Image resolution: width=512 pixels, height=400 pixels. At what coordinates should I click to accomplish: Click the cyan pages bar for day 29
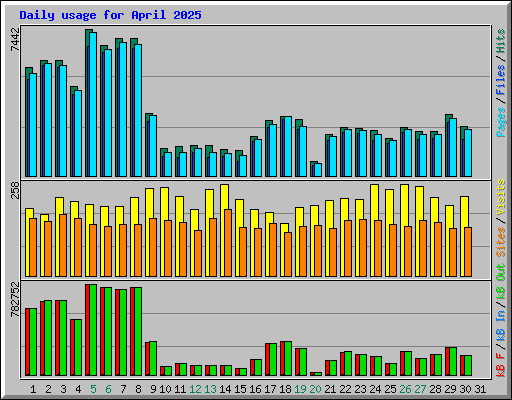pos(453,147)
